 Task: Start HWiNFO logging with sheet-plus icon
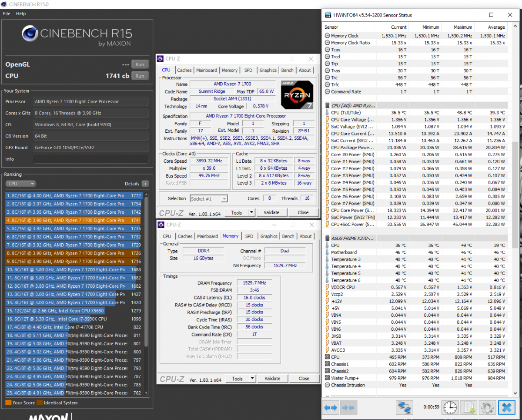click(469, 408)
